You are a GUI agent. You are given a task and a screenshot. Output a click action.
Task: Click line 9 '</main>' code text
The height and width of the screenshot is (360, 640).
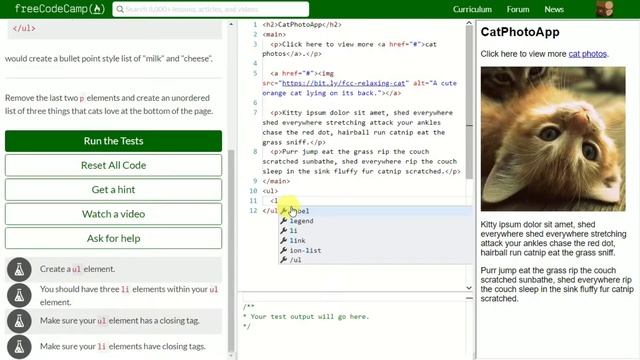point(276,181)
